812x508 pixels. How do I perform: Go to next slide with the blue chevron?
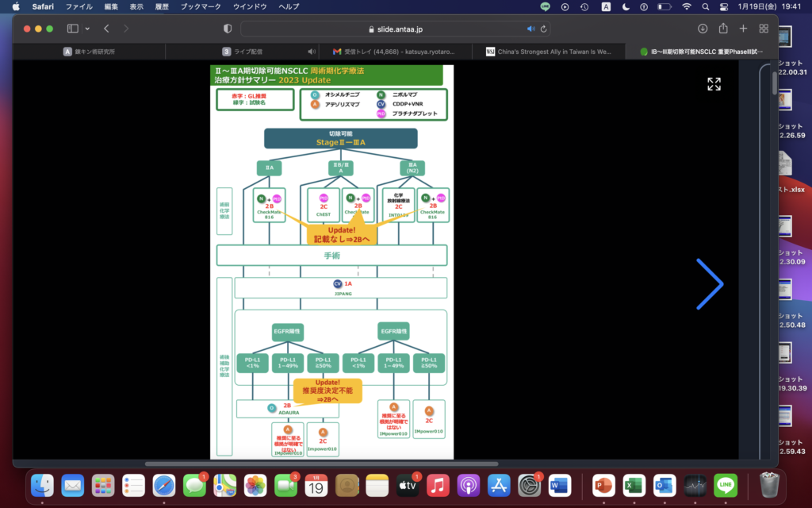click(x=710, y=284)
